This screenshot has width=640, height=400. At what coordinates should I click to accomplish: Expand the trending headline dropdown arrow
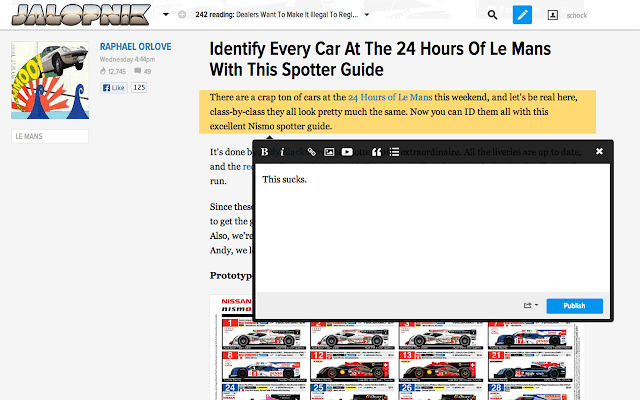click(x=365, y=15)
